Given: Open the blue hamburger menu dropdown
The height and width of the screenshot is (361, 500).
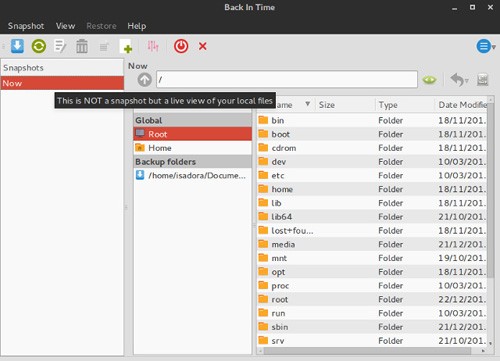Looking at the screenshot, I should (486, 46).
